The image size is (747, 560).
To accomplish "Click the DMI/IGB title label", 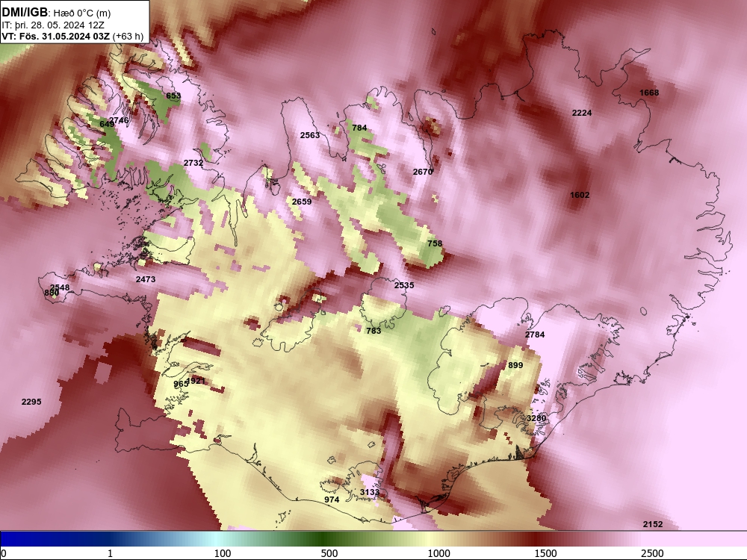I will (25, 13).
